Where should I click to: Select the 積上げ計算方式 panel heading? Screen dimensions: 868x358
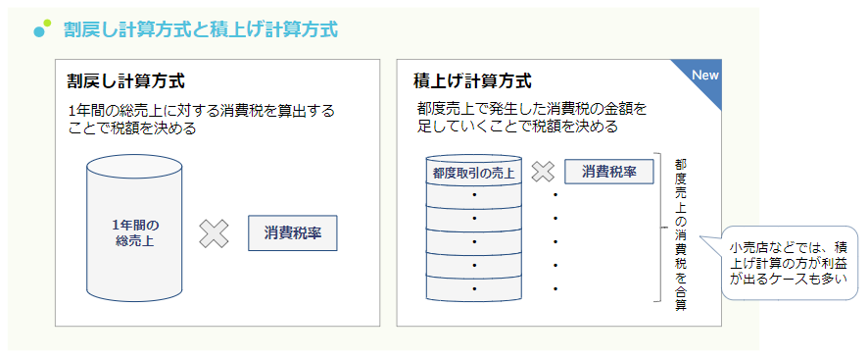(473, 81)
